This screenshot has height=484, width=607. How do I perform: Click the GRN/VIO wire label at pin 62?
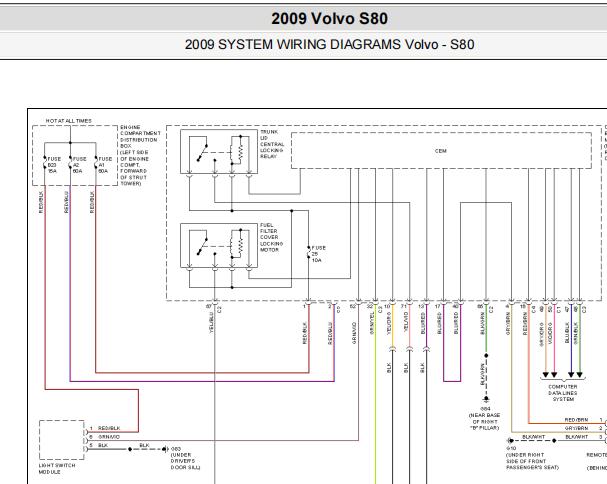coord(354,333)
